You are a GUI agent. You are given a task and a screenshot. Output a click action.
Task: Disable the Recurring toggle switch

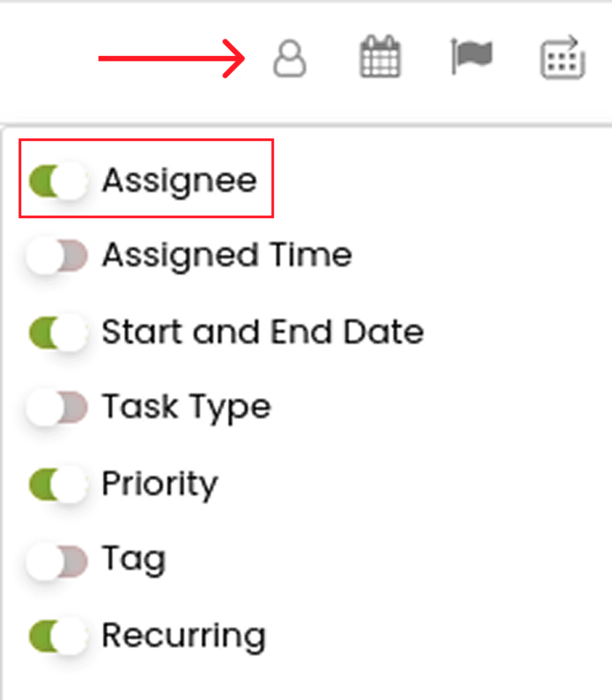pos(57,636)
